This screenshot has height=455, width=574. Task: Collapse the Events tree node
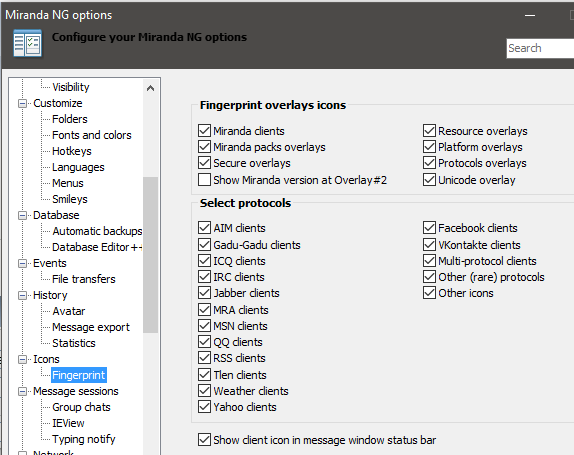(x=22, y=264)
